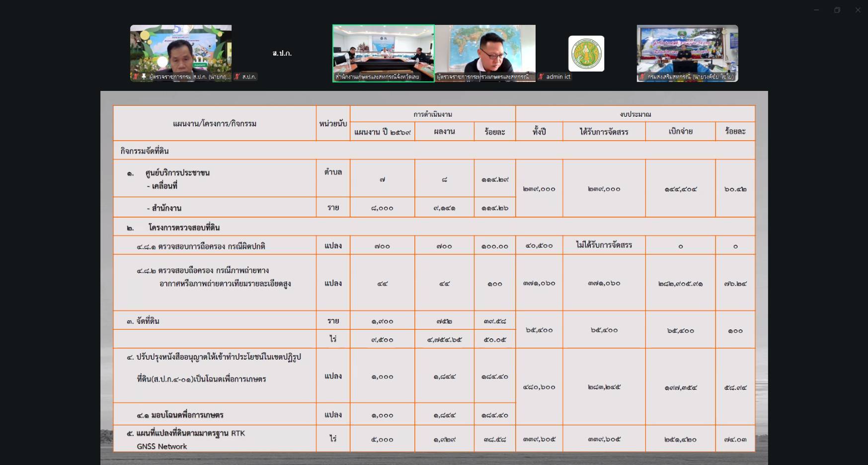The width and height of the screenshot is (868, 465).
Task: Click the แผนงาน/โครงการ/กิจกรรม column header
Action: pos(215,123)
